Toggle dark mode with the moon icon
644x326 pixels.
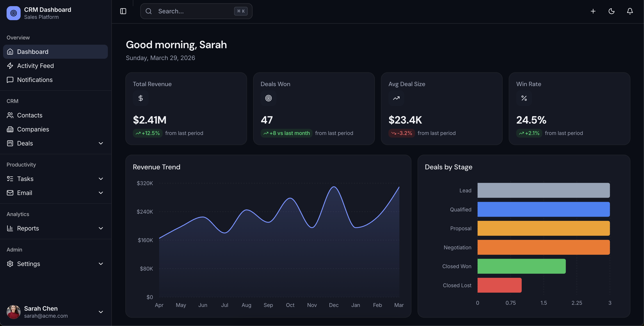click(612, 11)
